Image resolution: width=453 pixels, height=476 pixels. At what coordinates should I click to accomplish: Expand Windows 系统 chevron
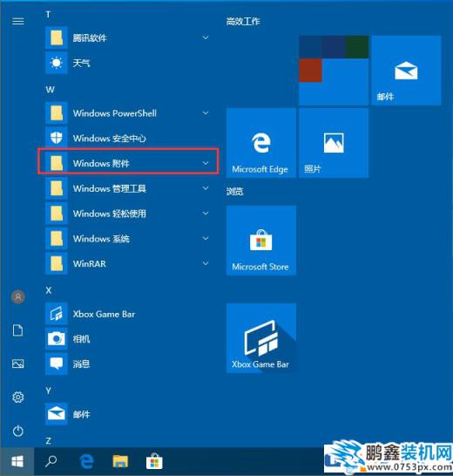(x=206, y=239)
